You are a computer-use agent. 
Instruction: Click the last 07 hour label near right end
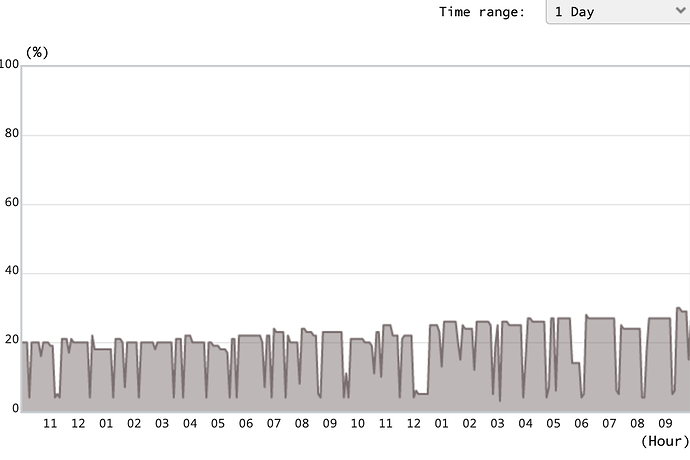[x=609, y=423]
